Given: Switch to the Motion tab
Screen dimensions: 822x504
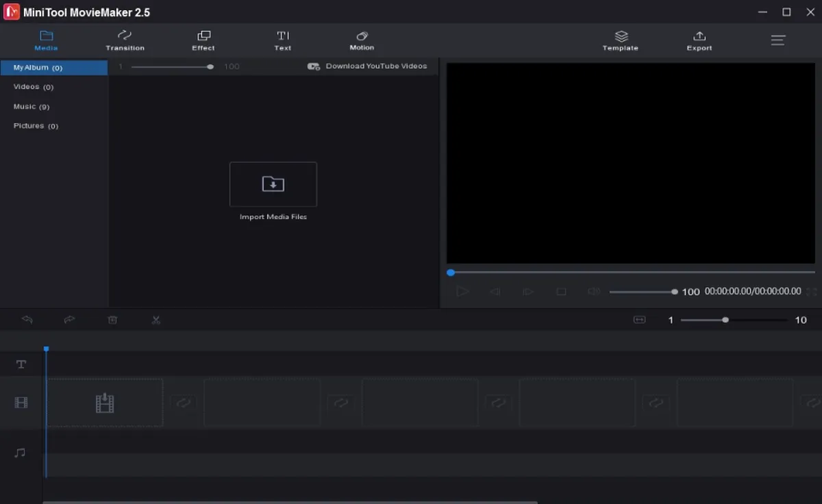Looking at the screenshot, I should click(362, 40).
